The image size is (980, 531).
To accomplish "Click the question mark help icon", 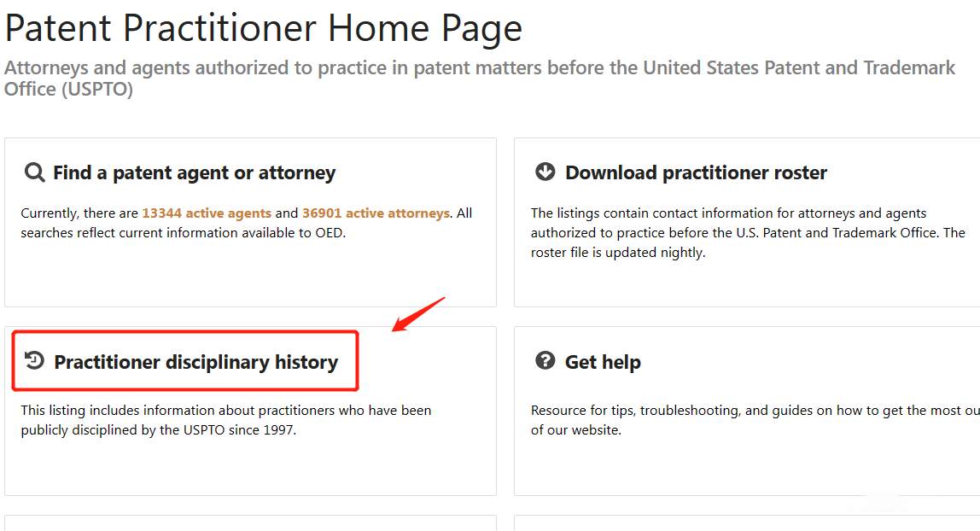I will pos(545,360).
